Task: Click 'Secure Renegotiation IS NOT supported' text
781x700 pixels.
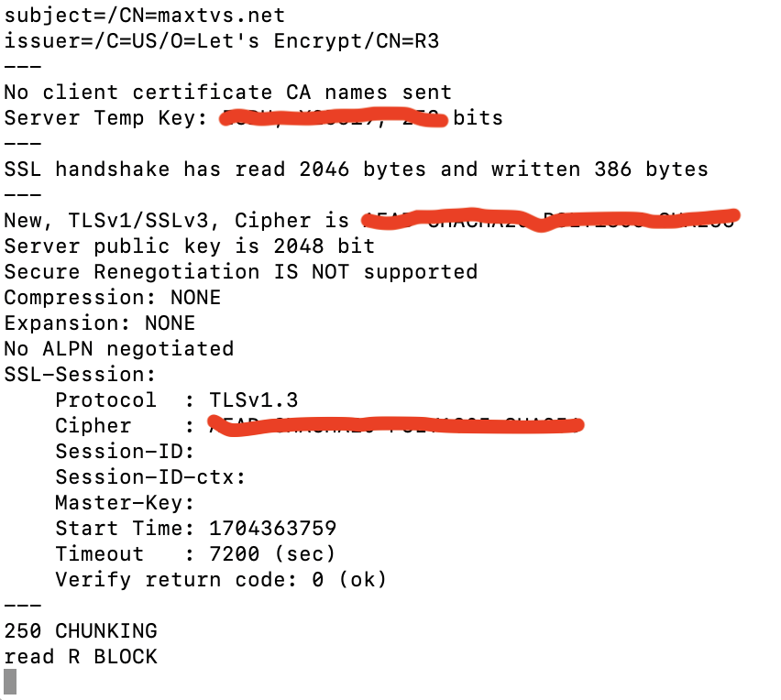Action: tap(240, 271)
